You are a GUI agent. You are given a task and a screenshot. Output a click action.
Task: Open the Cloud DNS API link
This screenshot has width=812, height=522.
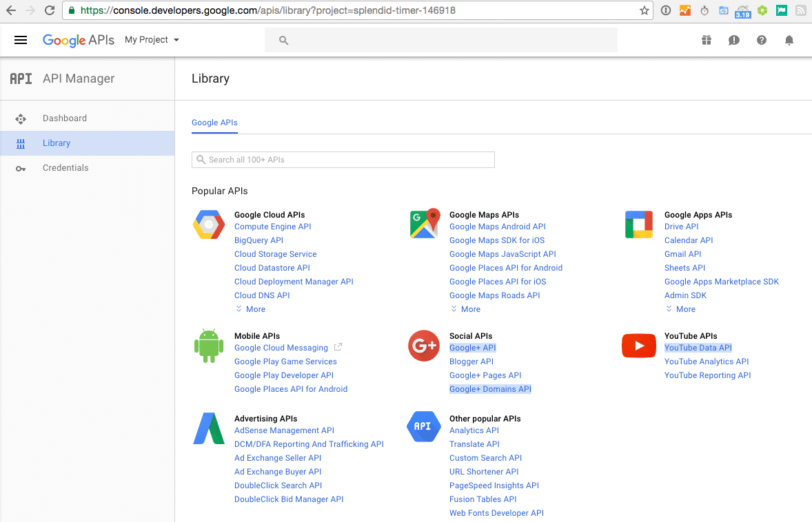point(261,295)
